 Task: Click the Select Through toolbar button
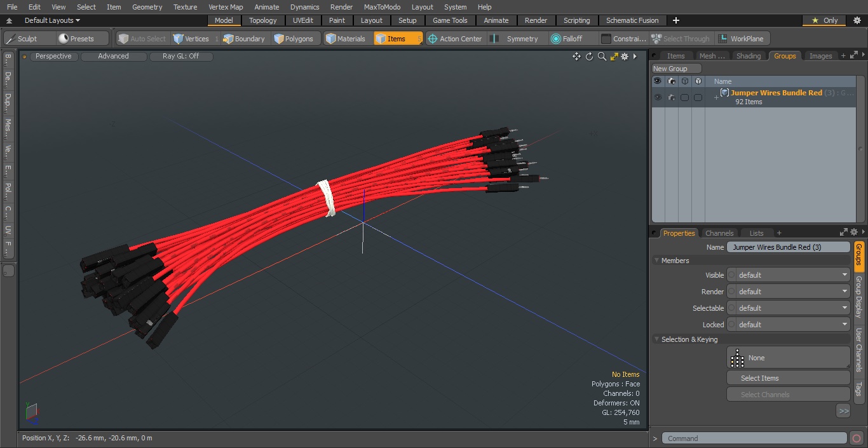click(x=681, y=39)
